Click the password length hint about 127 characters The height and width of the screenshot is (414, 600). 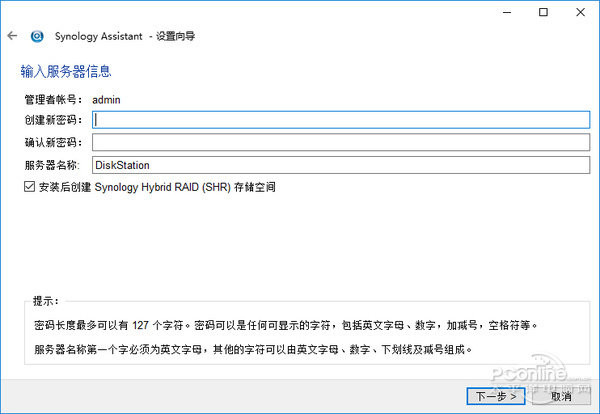[x=285, y=325]
